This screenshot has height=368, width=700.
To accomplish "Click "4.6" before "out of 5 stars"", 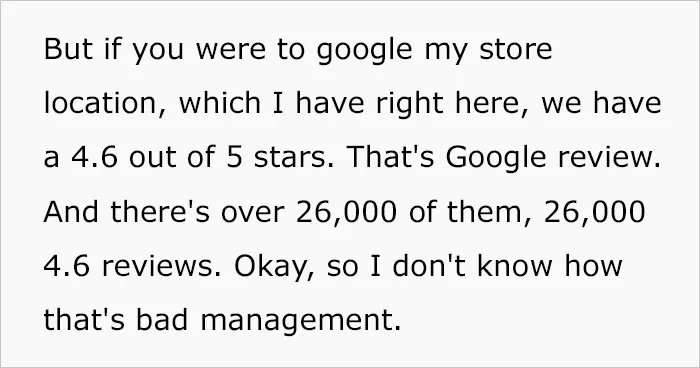I will [94, 157].
